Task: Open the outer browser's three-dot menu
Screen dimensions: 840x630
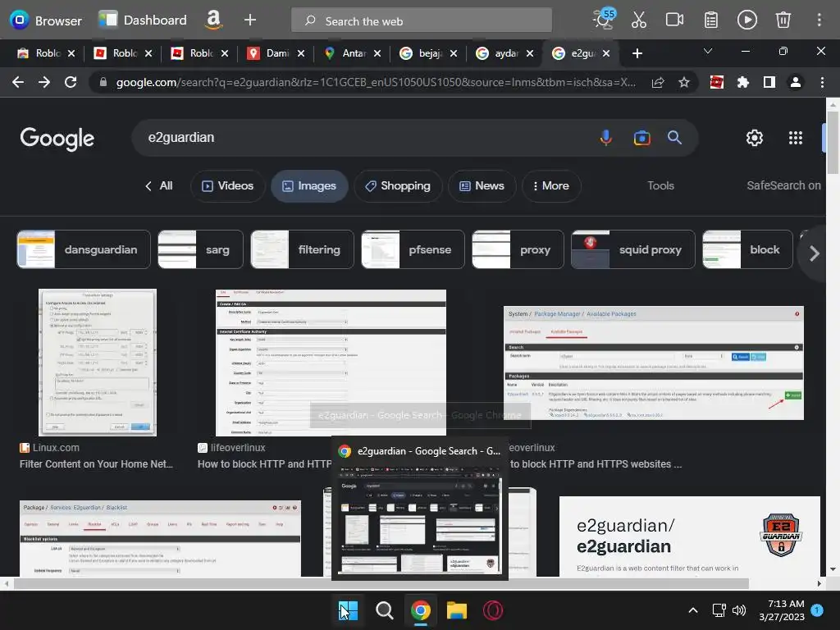Action: (819, 20)
